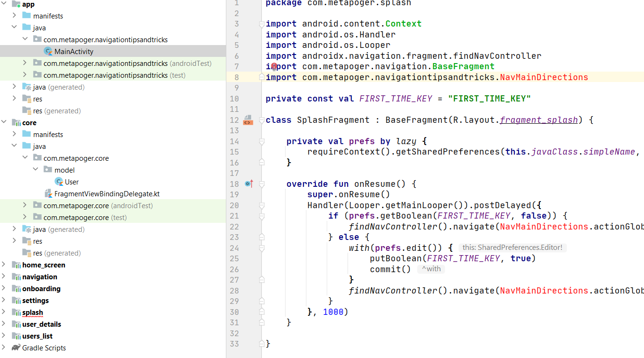Viewport: 644px width, 358px height.
Task: Fold the import statements block
Action: coord(261,24)
